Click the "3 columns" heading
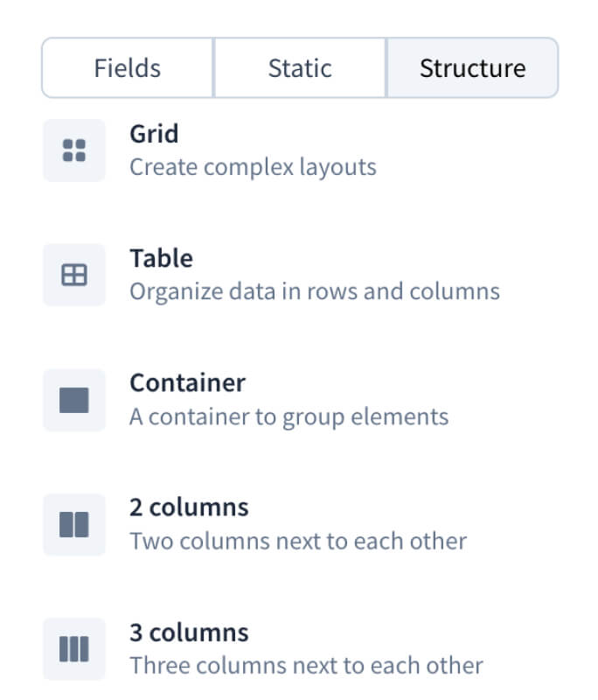The image size is (598, 700). pyautogui.click(x=189, y=633)
